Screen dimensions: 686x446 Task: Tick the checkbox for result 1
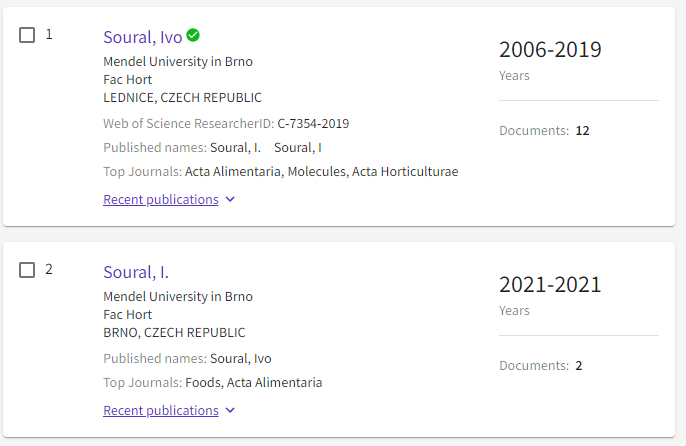[27, 35]
